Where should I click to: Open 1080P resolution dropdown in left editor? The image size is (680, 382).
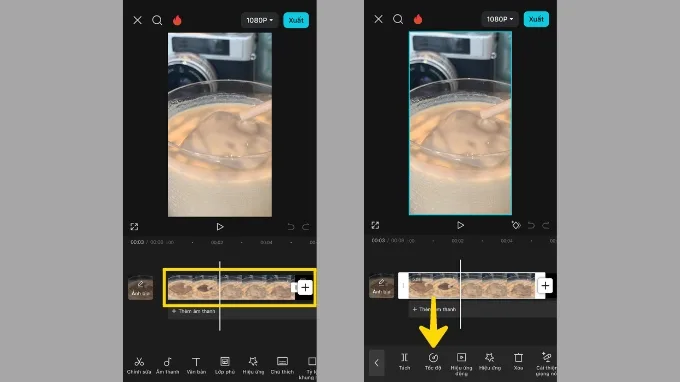[259, 20]
